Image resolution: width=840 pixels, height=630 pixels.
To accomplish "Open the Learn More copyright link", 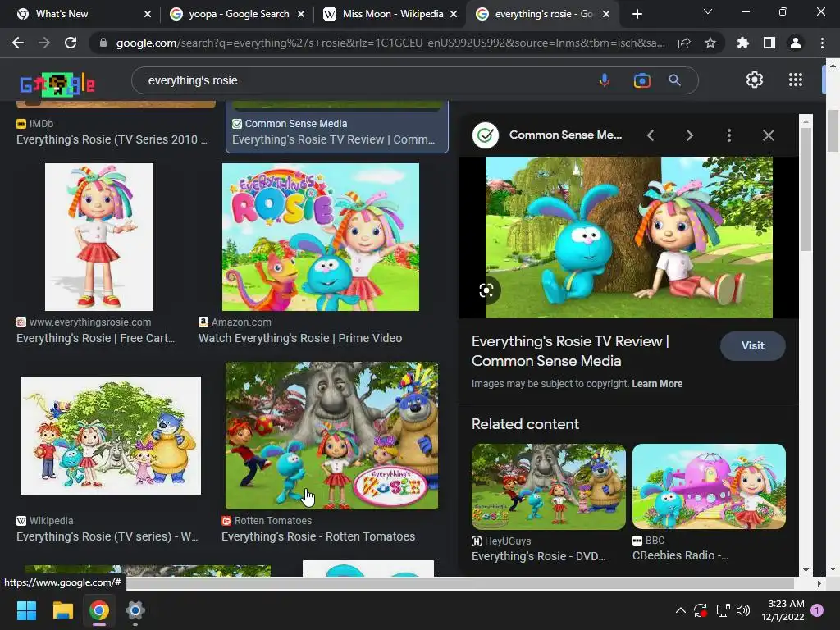I will tap(657, 384).
